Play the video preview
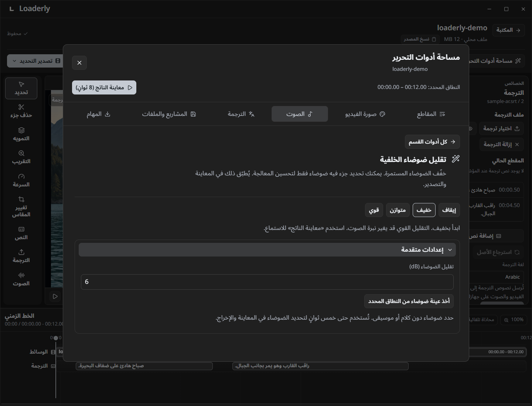This screenshot has height=406, width=532. (x=55, y=296)
